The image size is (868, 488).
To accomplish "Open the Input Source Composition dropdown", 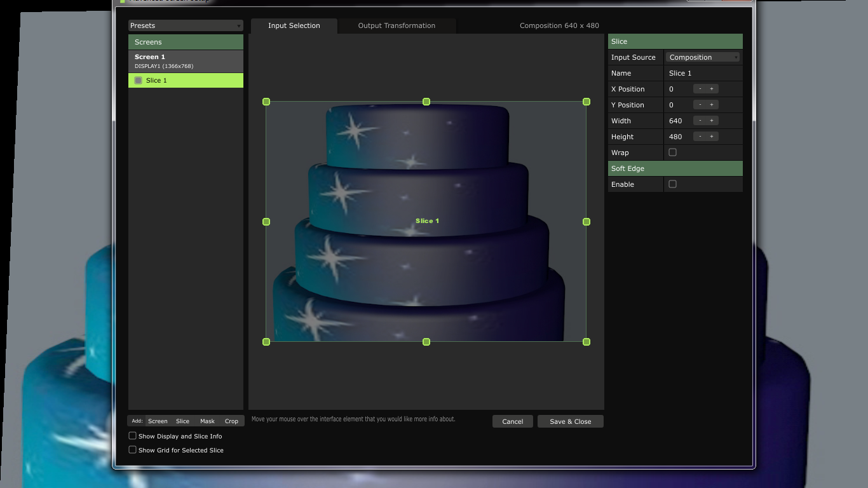I will [703, 57].
